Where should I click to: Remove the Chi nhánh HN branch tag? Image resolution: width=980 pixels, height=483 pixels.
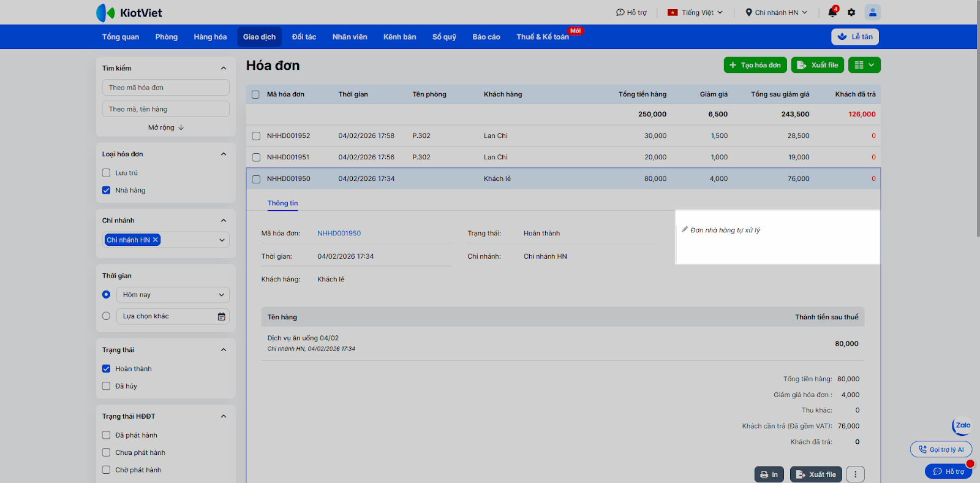pyautogui.click(x=156, y=240)
